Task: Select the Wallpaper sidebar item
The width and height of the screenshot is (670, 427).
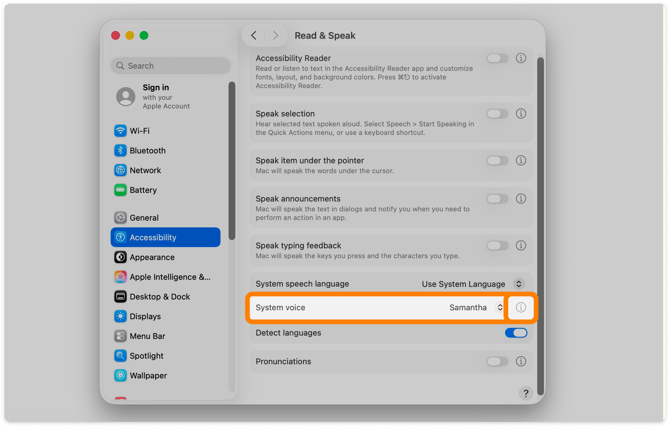Action: 166,375
